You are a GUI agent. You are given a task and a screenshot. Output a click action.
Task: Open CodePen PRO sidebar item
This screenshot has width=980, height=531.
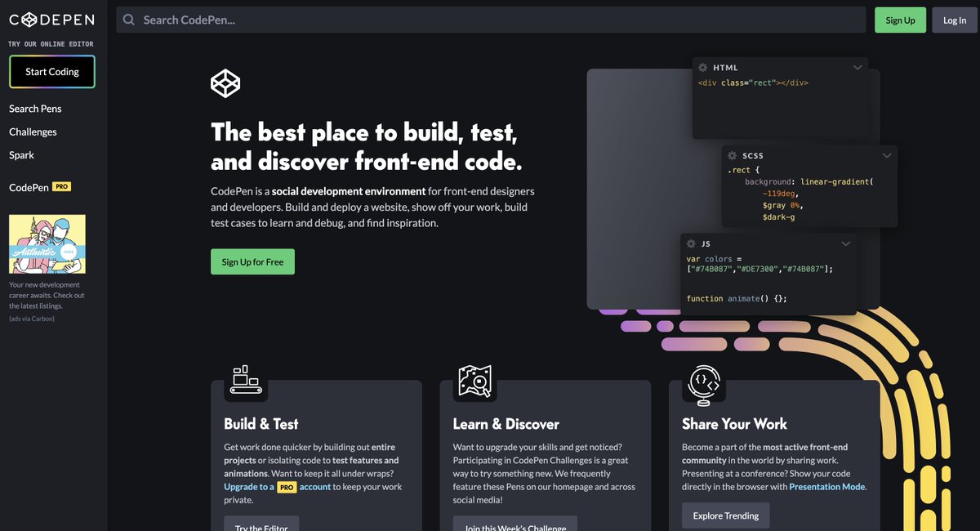tap(40, 187)
